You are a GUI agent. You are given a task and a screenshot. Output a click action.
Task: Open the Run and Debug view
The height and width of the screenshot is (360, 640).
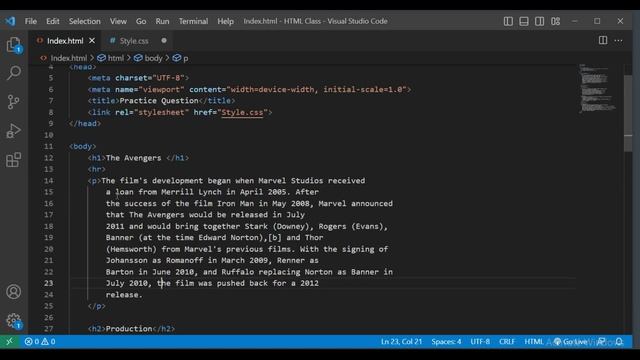tap(14, 131)
